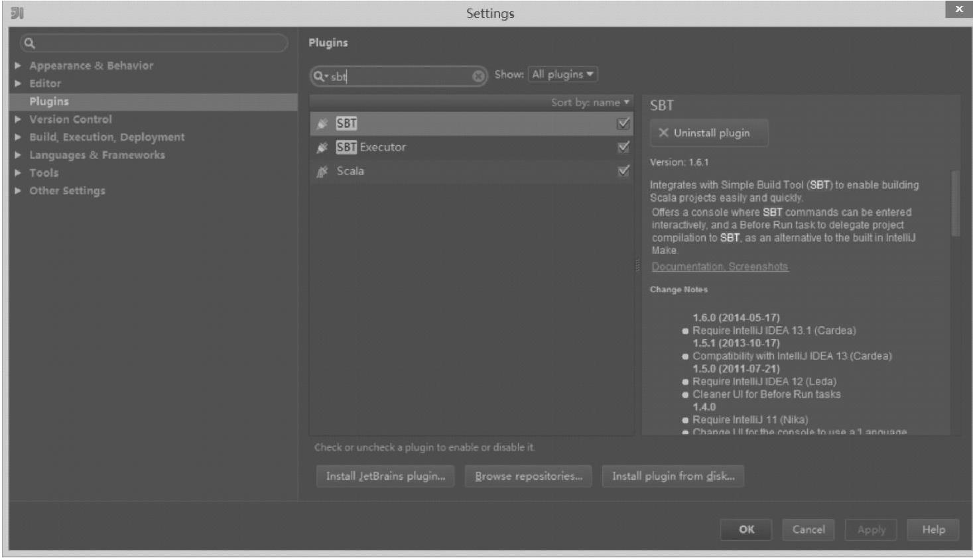Click Browse repositories button
Image resolution: width=973 pixels, height=560 pixels.
coord(529,476)
